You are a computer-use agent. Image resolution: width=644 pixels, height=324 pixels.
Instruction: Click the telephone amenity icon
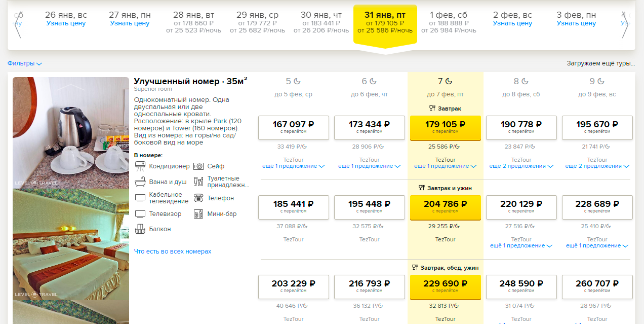click(x=198, y=198)
